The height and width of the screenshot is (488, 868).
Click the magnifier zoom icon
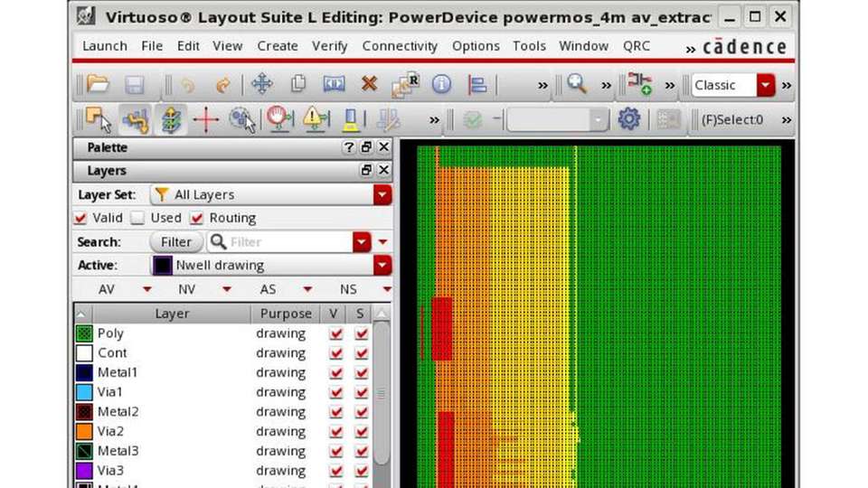click(577, 84)
